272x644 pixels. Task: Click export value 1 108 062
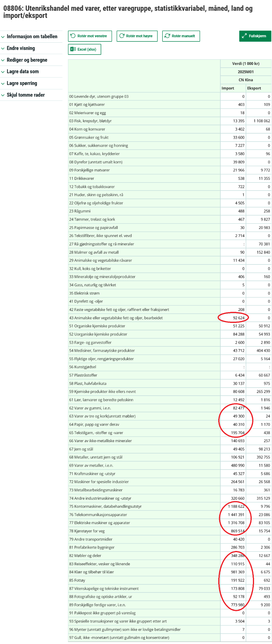(x=262, y=121)
